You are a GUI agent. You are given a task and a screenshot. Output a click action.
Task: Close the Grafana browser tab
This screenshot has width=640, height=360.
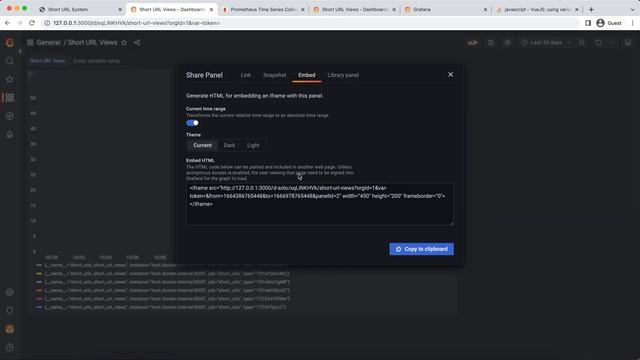tap(485, 9)
